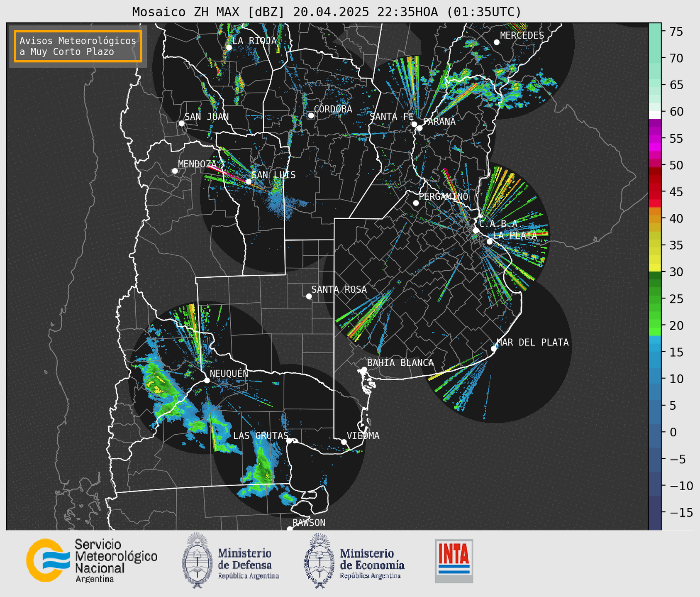This screenshot has width=700, height=597.
Task: Click the MERCEDES city marker dot
Action: (x=497, y=42)
